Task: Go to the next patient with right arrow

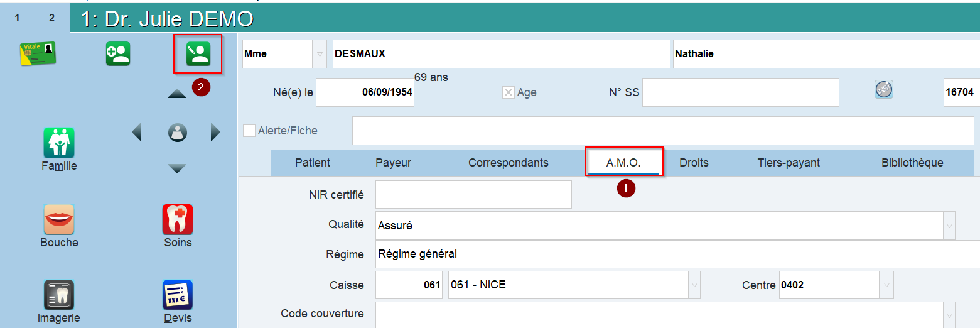Action: click(x=215, y=132)
